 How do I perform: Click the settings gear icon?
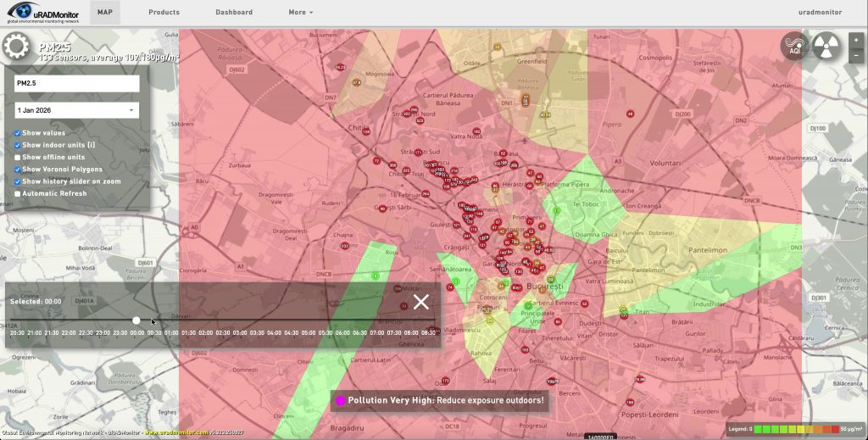coord(15,47)
